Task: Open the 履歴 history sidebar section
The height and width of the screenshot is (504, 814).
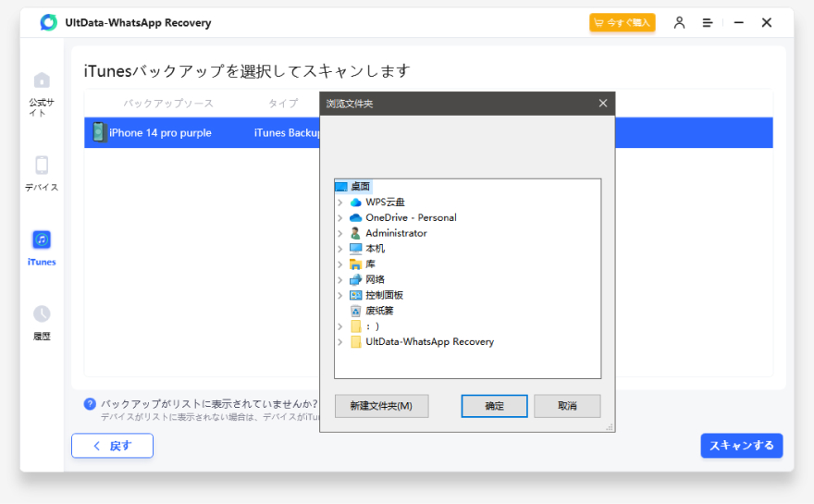Action: (42, 323)
